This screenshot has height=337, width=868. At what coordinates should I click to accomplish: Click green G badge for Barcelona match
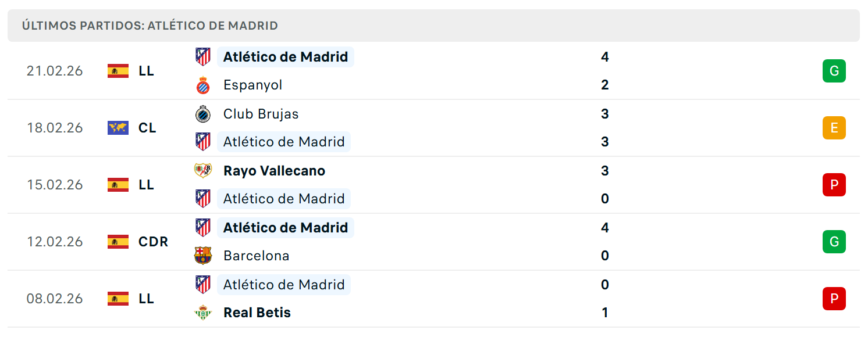tap(834, 242)
